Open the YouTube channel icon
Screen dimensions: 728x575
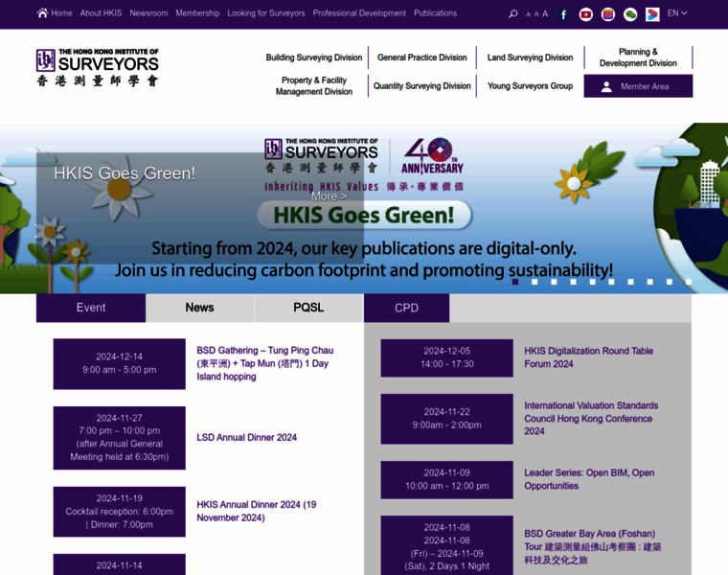[586, 15]
